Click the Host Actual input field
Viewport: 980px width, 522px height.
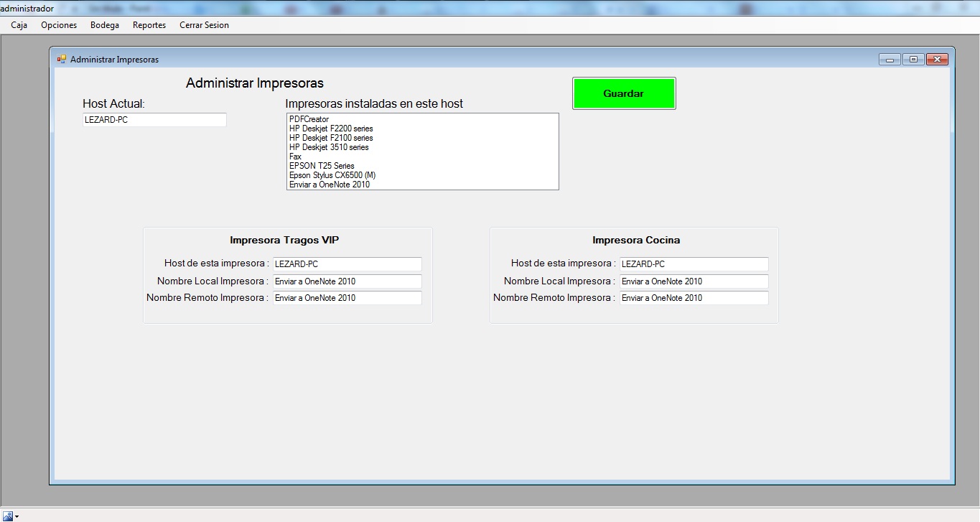pyautogui.click(x=154, y=120)
